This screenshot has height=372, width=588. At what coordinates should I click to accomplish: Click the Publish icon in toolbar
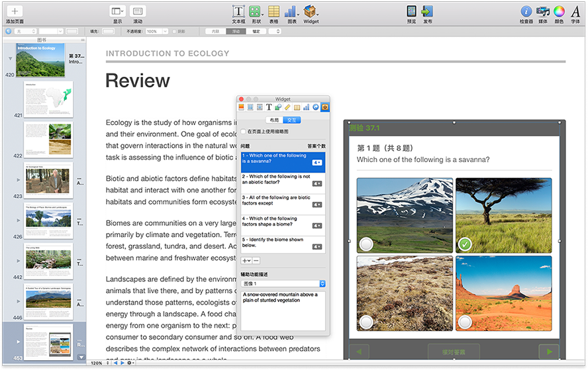tap(428, 11)
